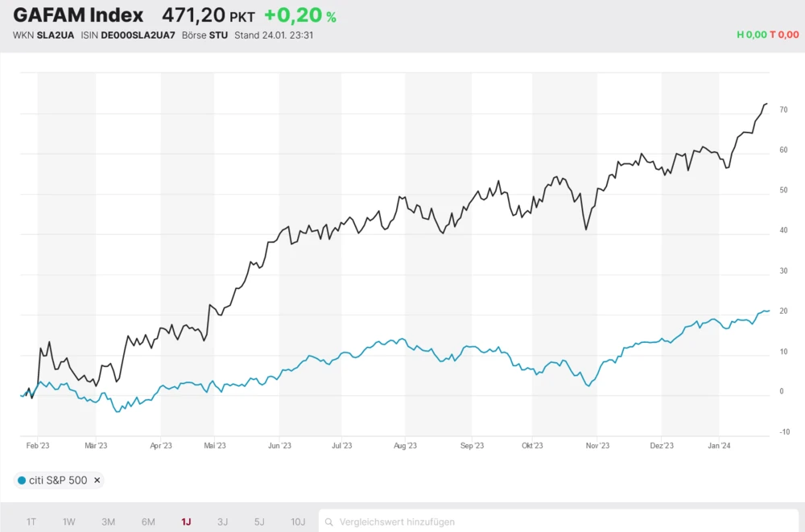Select the active 1J time range
The image size is (805, 532).
pos(186,522)
